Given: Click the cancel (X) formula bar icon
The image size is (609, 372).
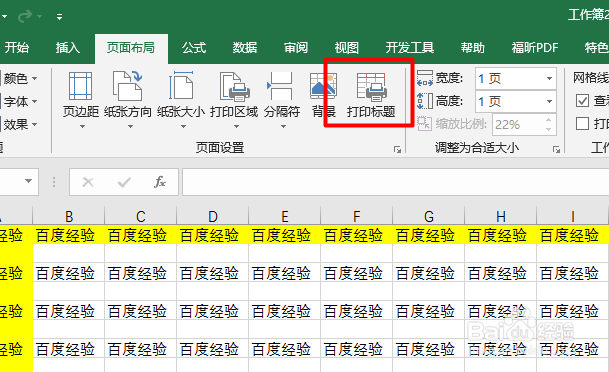Looking at the screenshot, I should 88,182.
